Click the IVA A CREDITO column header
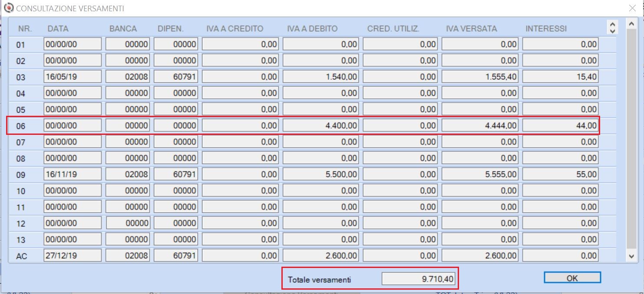 pyautogui.click(x=235, y=29)
